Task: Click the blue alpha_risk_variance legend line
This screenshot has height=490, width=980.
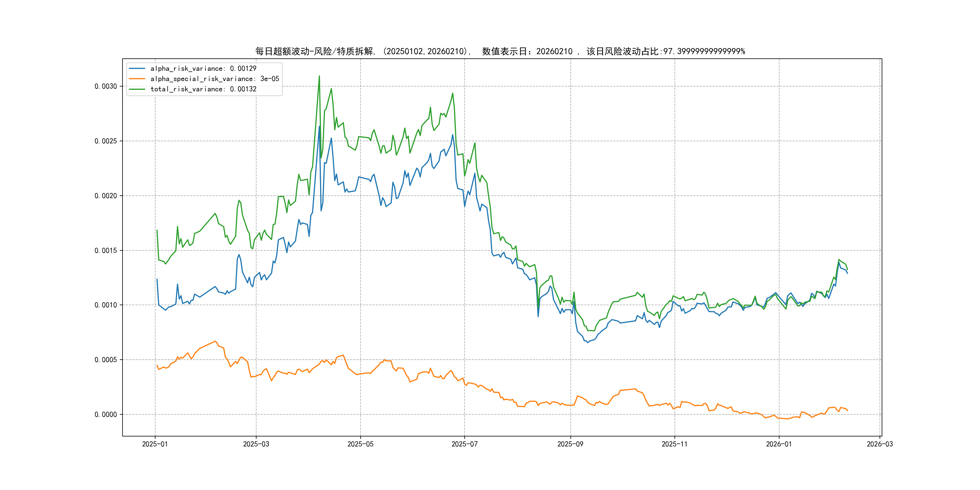Action: tap(137, 68)
